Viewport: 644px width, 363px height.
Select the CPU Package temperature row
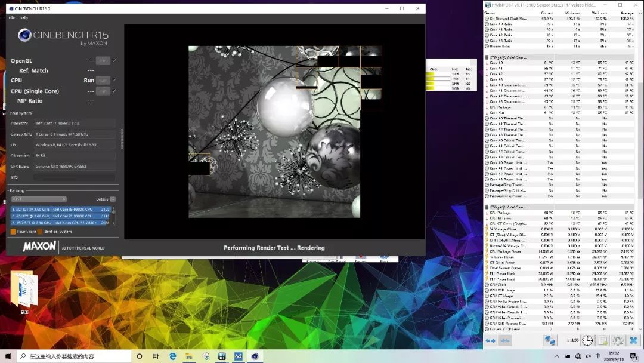[560, 107]
